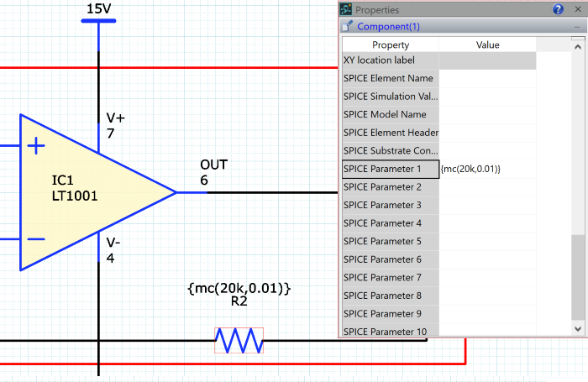Click SPICE Model Name value cell
This screenshot has height=382, width=588.
click(x=487, y=114)
